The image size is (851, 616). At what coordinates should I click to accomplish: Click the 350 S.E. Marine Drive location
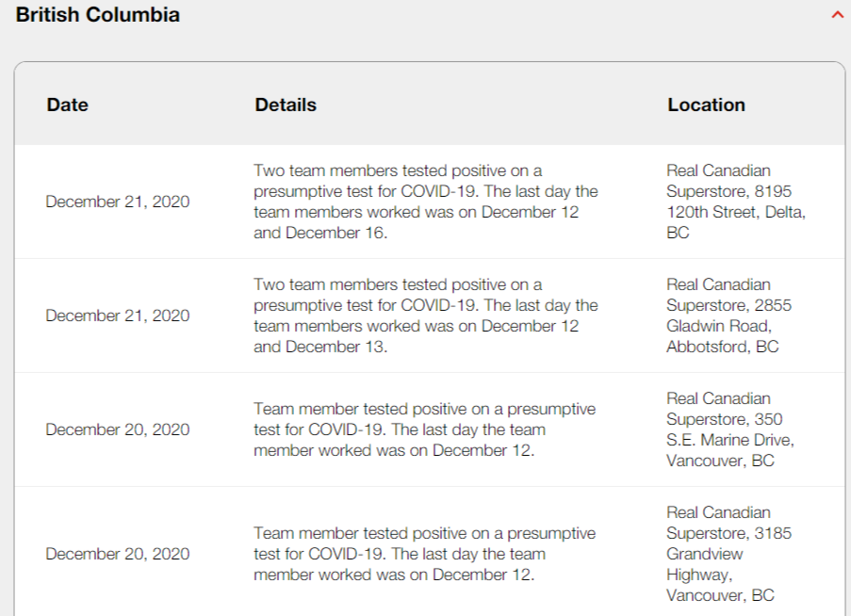point(730,430)
